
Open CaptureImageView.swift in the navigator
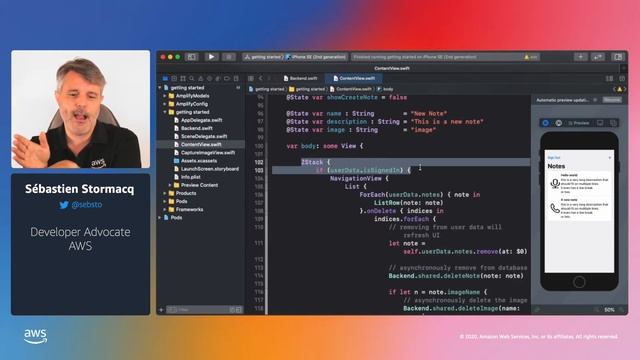point(207,153)
